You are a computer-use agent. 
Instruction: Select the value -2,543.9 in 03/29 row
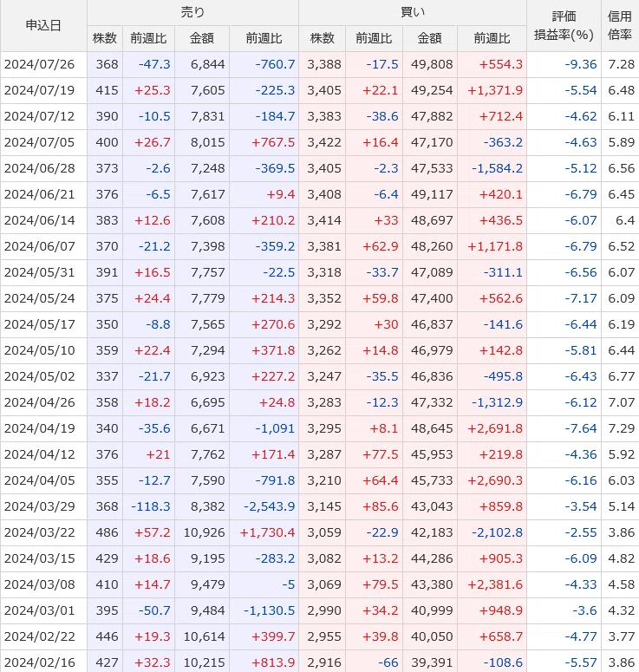point(264,506)
